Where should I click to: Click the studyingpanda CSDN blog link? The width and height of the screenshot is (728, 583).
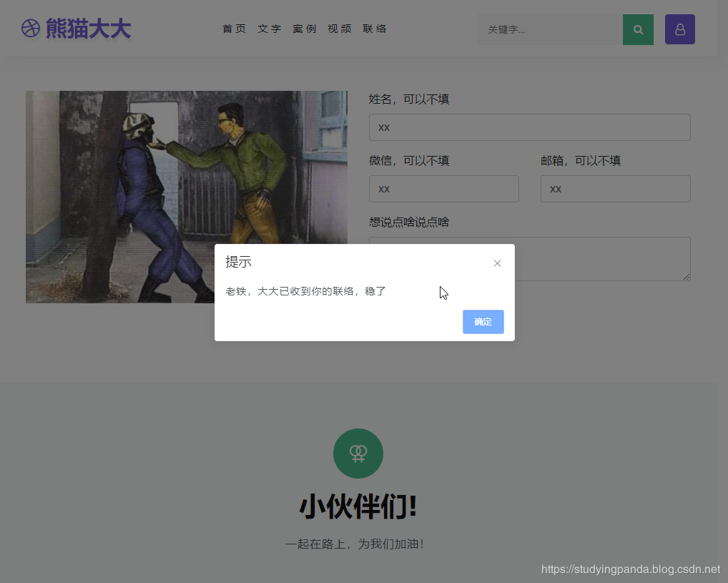pos(630,570)
